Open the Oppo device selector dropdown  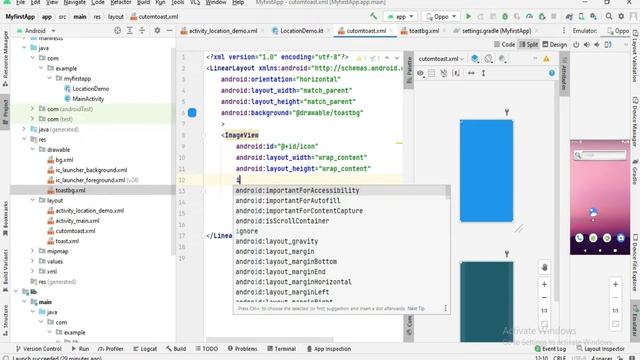(x=440, y=17)
